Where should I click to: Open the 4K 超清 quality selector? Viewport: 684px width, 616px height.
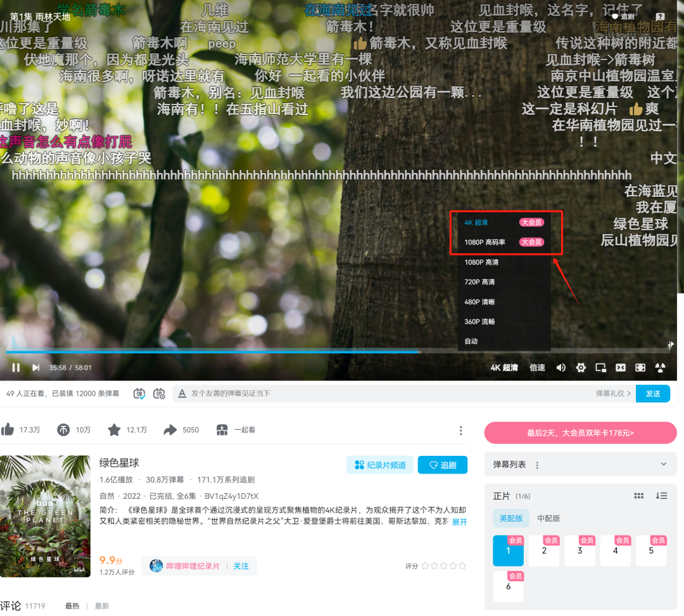(504, 367)
